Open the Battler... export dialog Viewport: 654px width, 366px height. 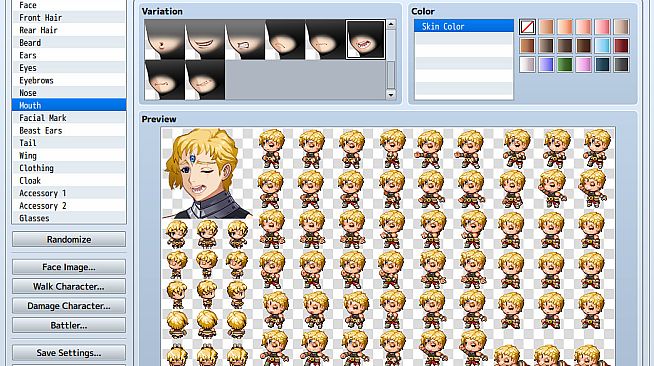point(69,325)
